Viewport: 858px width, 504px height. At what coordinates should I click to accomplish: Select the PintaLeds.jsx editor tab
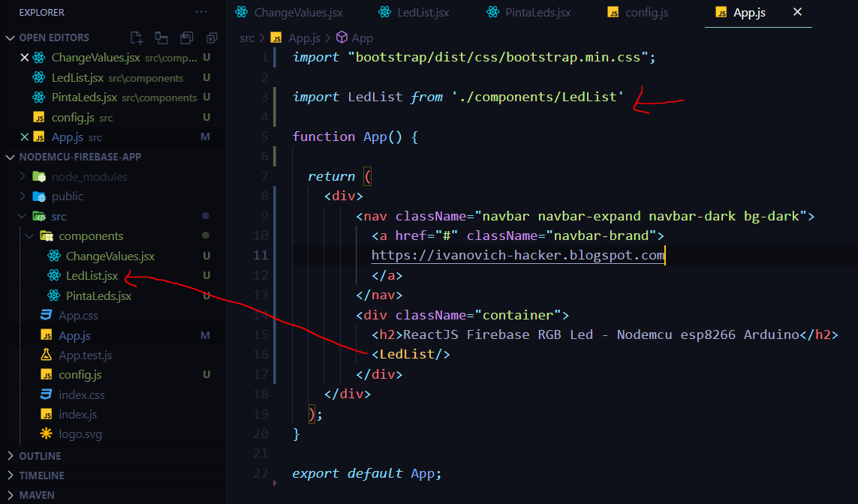528,12
